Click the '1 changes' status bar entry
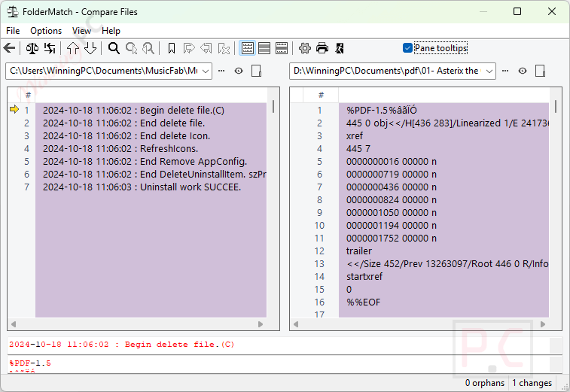Viewport: 570px width, 392px height. (532, 383)
